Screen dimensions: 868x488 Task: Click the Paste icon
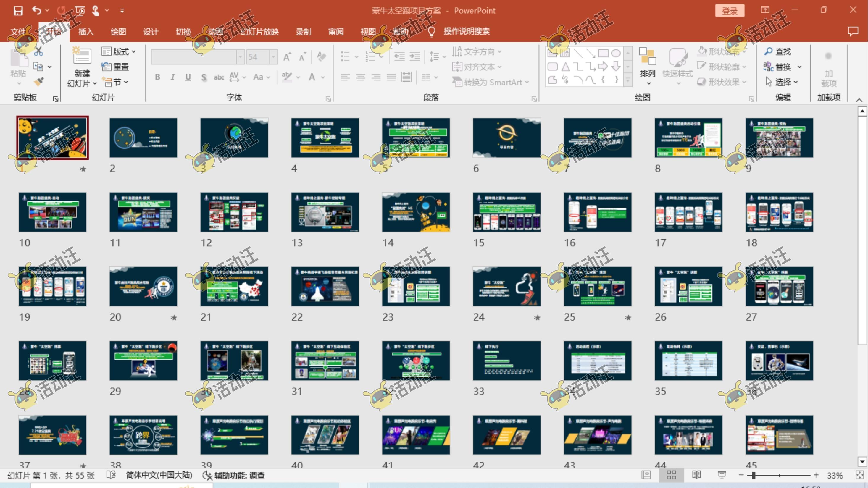[x=19, y=58]
